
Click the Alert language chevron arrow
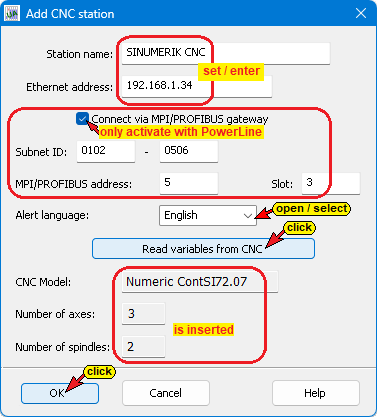(x=248, y=216)
